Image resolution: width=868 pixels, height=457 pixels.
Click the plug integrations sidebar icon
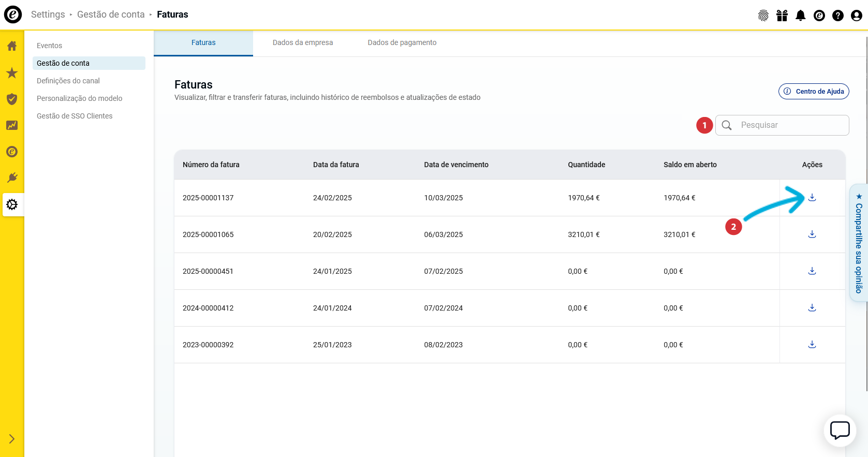12,178
